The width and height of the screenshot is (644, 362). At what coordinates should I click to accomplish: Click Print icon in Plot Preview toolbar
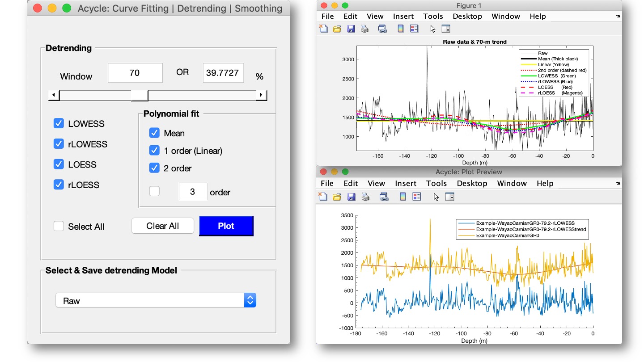click(x=365, y=196)
